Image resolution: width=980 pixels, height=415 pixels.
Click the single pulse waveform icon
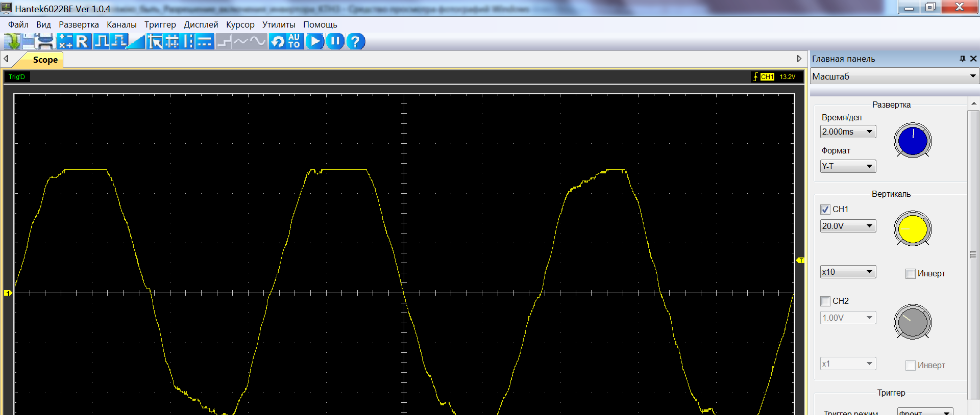point(101,41)
